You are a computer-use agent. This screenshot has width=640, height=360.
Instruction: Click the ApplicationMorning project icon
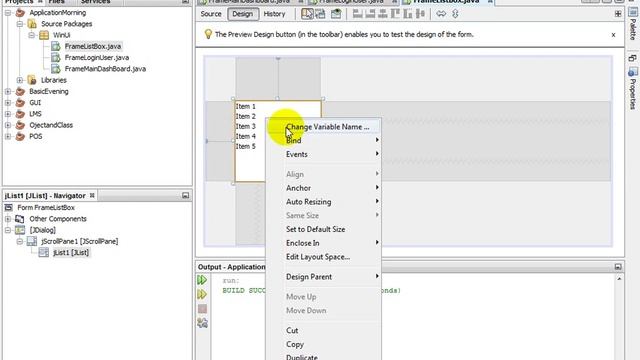coord(20,13)
